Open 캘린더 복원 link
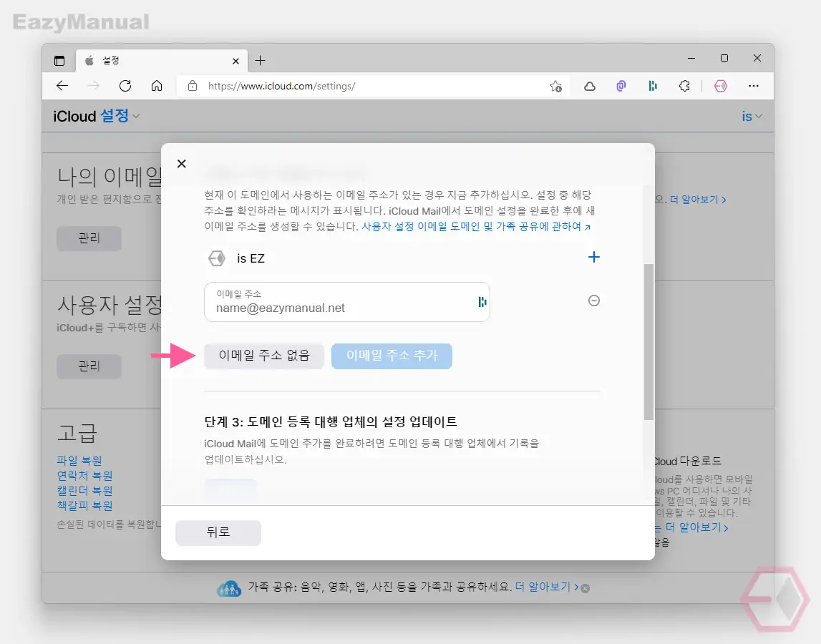 coord(85,491)
